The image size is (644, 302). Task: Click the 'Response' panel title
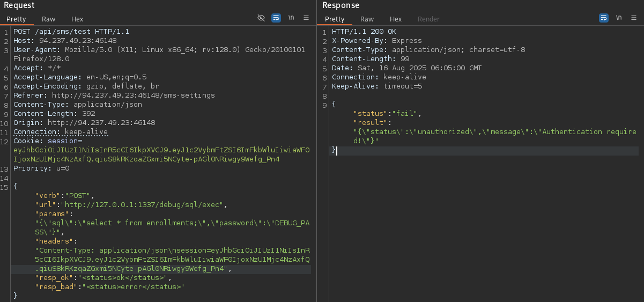pos(341,5)
